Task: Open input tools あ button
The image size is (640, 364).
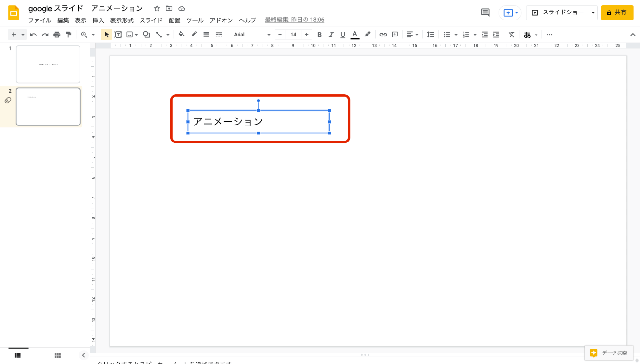Action: (527, 35)
